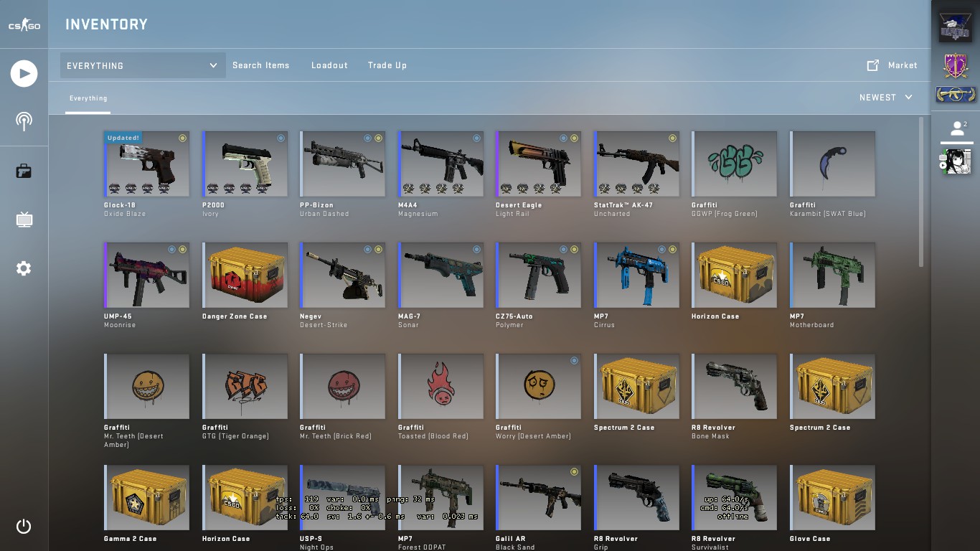Open Search Items
The width and height of the screenshot is (980, 551).
coord(261,65)
